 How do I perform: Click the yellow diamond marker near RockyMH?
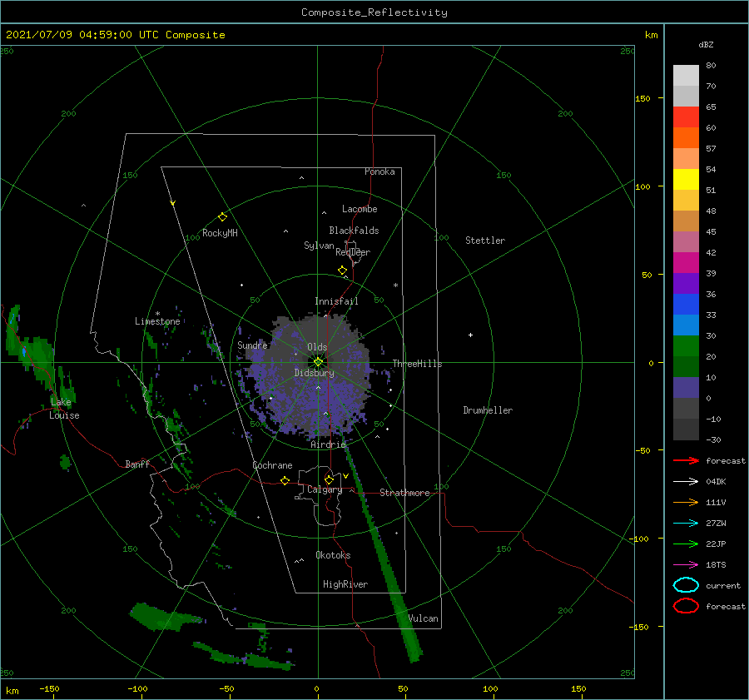(222, 217)
